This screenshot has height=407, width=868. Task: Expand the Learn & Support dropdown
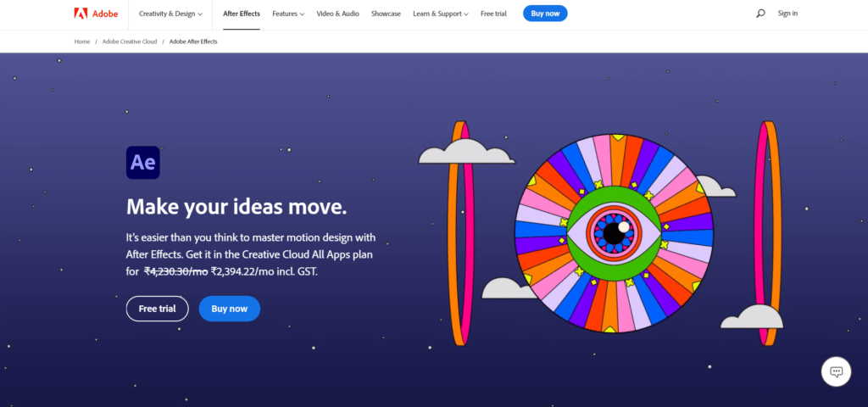(441, 14)
